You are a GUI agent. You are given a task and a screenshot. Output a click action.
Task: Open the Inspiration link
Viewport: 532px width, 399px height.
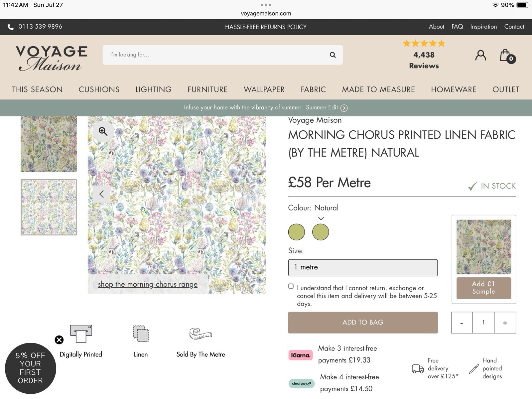(x=483, y=27)
